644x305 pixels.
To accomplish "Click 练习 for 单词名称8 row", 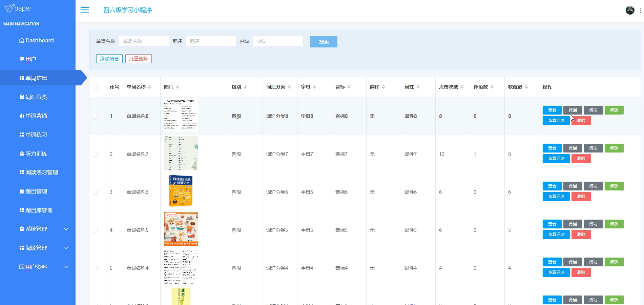I will [x=594, y=110].
